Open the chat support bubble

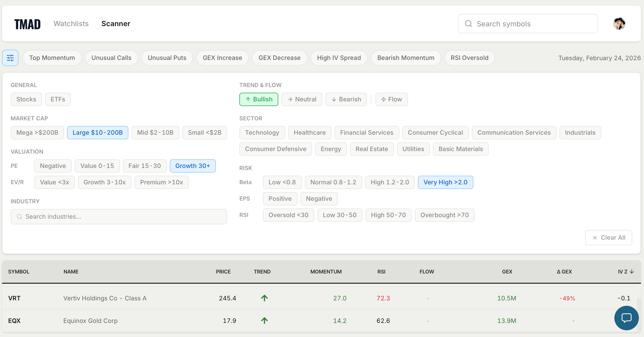(x=626, y=318)
